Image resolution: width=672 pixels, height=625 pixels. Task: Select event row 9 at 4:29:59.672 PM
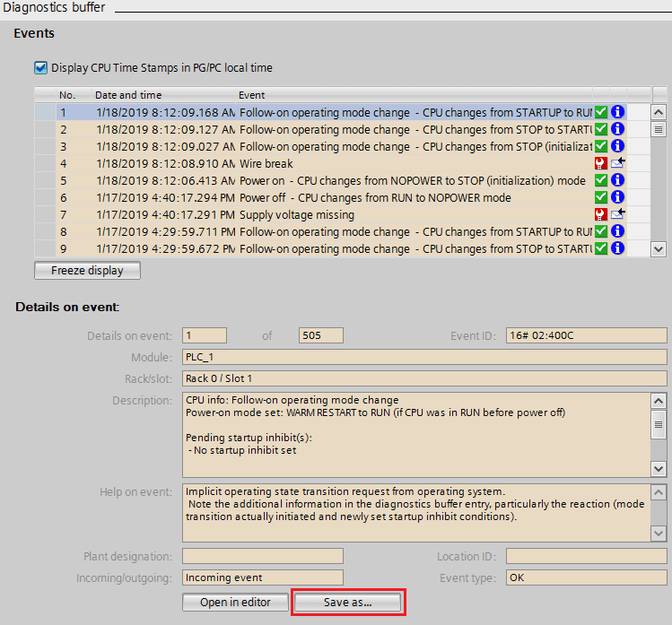pyautogui.click(x=330, y=248)
